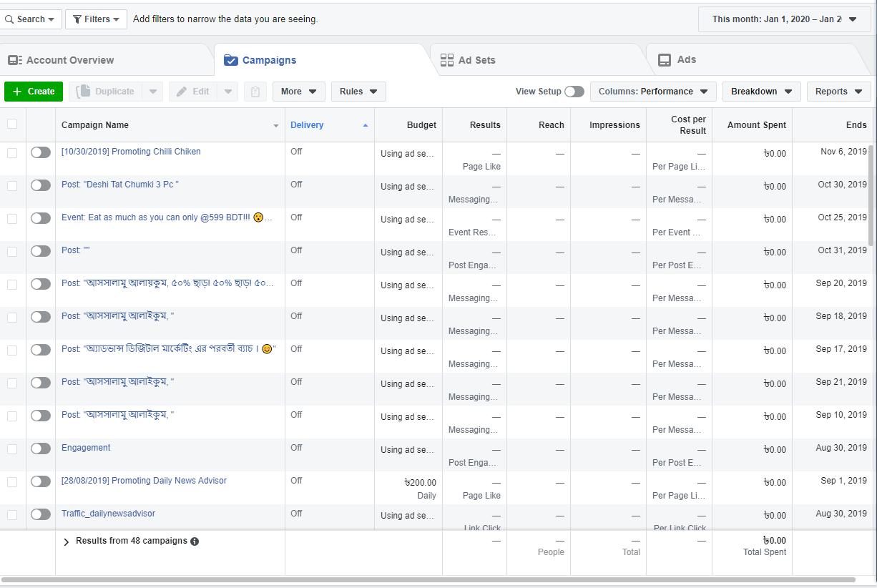This screenshot has width=877, height=588.
Task: Click the Edit pencil icon
Action: [x=182, y=92]
